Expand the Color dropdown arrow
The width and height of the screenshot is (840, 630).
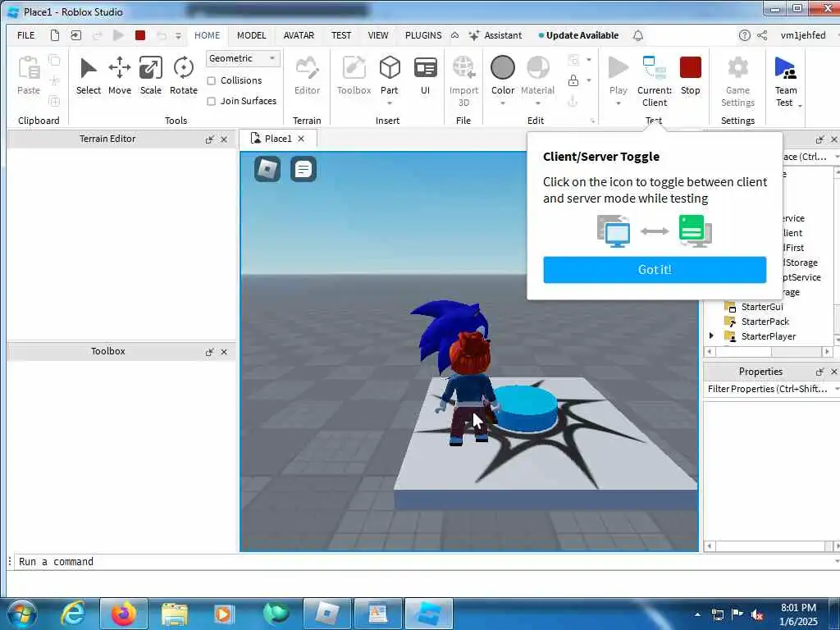503,103
